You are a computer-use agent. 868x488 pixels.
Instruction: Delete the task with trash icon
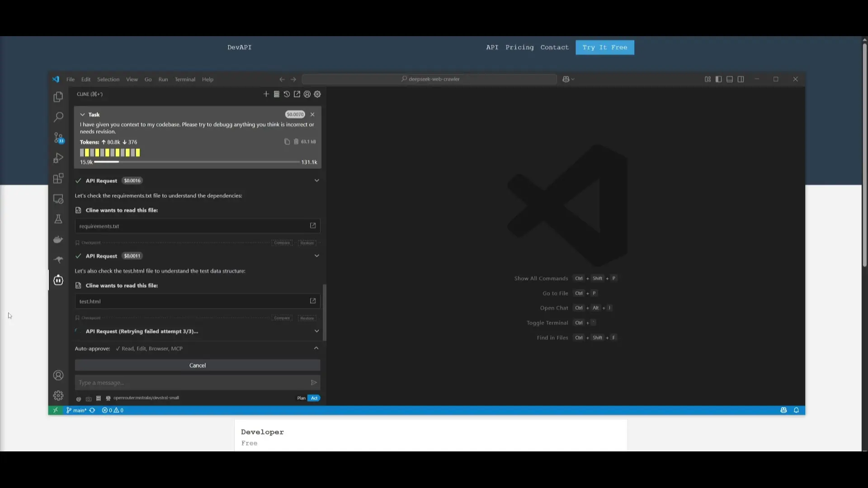tap(296, 142)
